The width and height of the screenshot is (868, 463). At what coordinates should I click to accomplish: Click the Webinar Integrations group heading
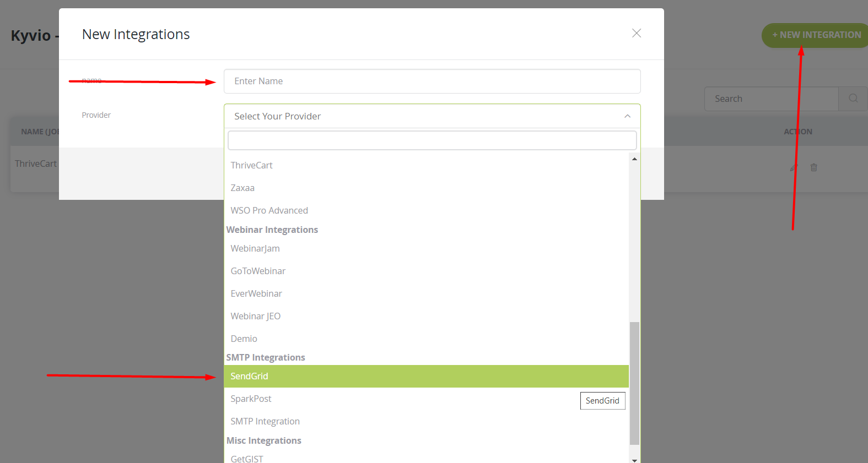pos(272,230)
